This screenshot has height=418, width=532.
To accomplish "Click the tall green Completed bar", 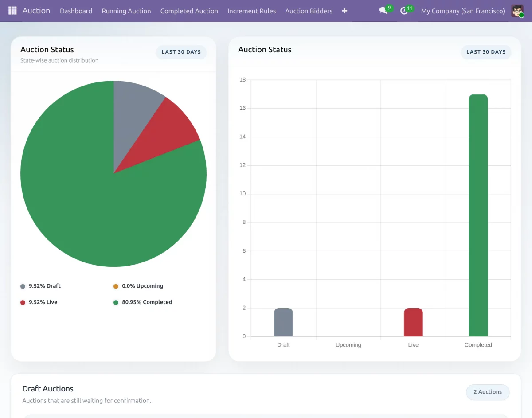I will [x=478, y=215].
